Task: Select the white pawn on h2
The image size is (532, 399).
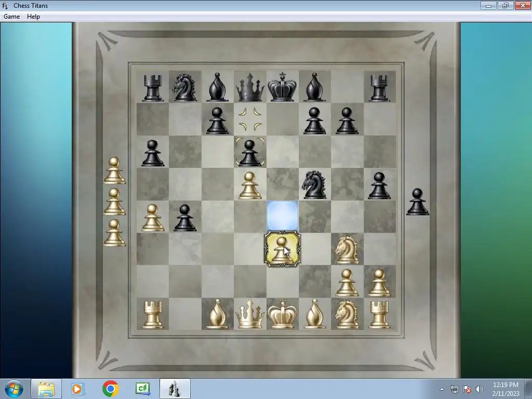Action: tap(379, 283)
